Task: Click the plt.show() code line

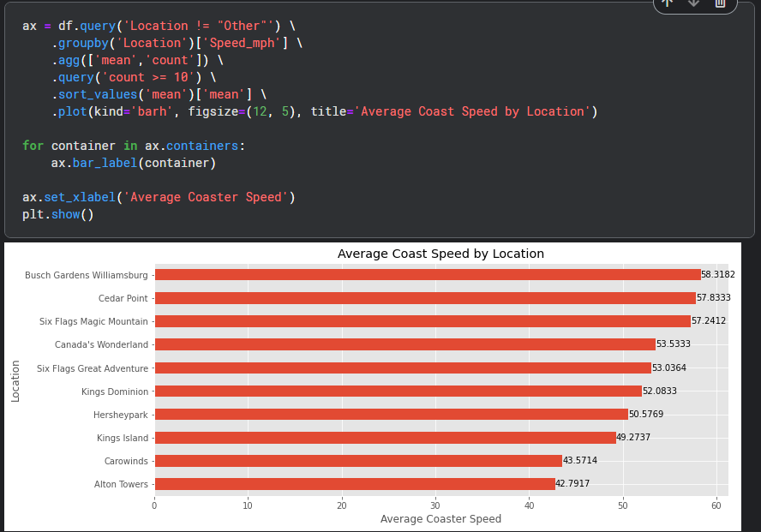Action: [57, 214]
